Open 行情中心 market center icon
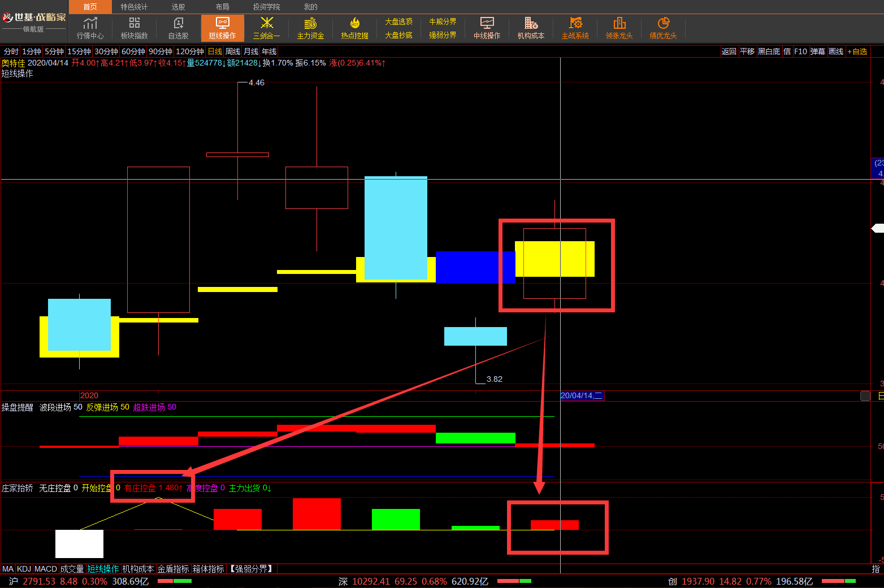Image resolution: width=884 pixels, height=588 pixels. 90,28
